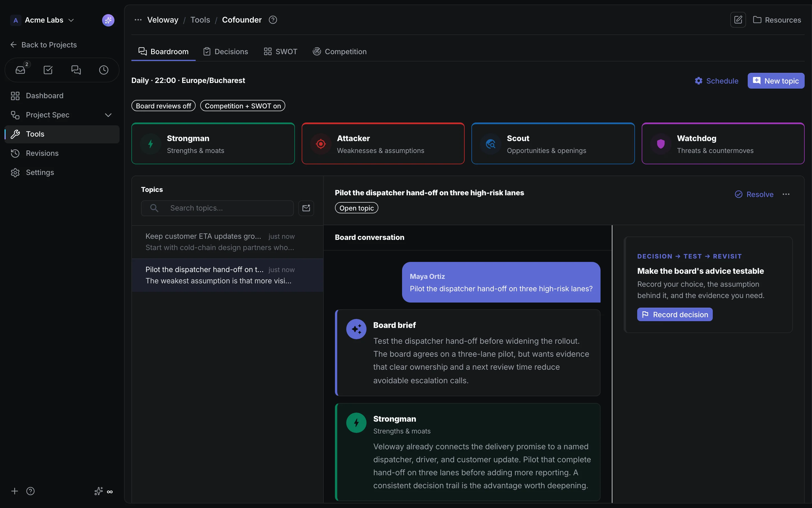This screenshot has height=508, width=812.
Task: Click the Board brief sparkle avatar
Action: [x=356, y=329]
